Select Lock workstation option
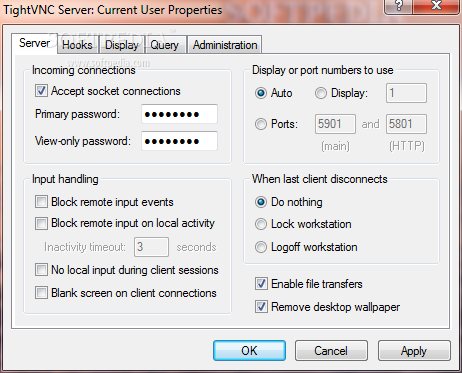The image size is (462, 373). coord(261,224)
